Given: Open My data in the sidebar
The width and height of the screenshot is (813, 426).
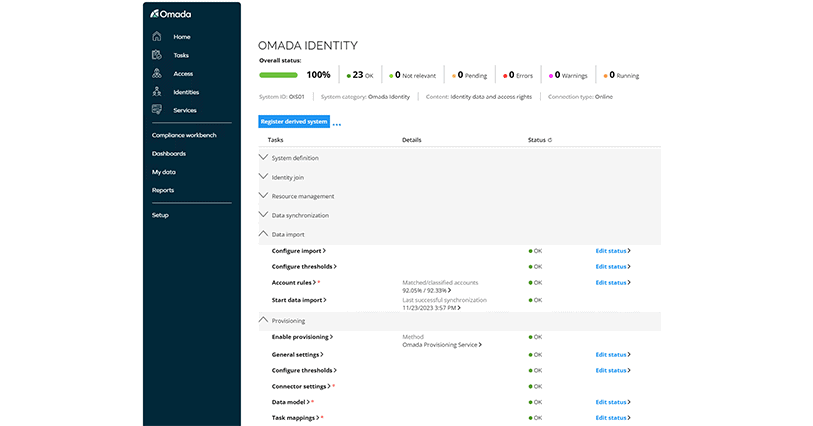Looking at the screenshot, I should [164, 172].
